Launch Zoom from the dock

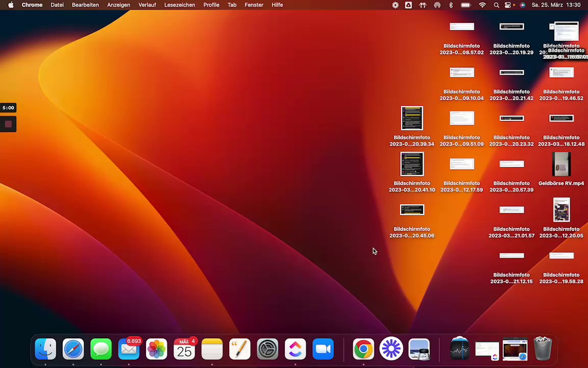[323, 349]
